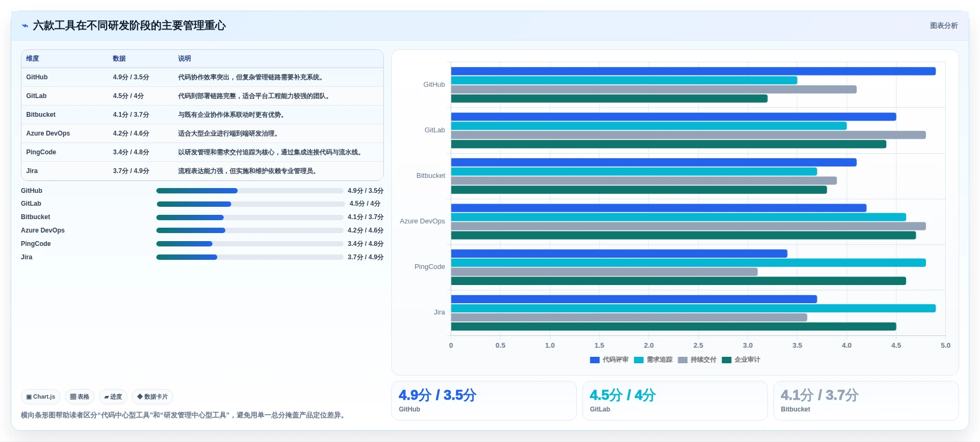Click the Azure DevOps progress bar
This screenshot has width=980, height=442.
249,231
